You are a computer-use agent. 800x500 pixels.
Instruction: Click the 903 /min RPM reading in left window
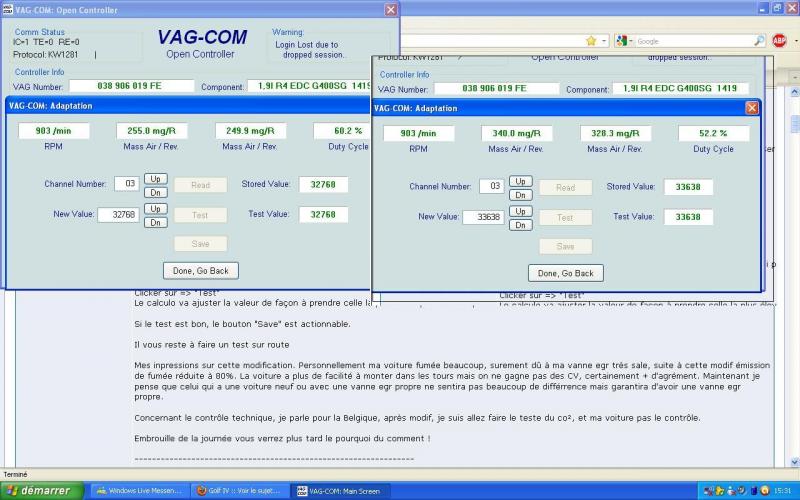click(54, 131)
